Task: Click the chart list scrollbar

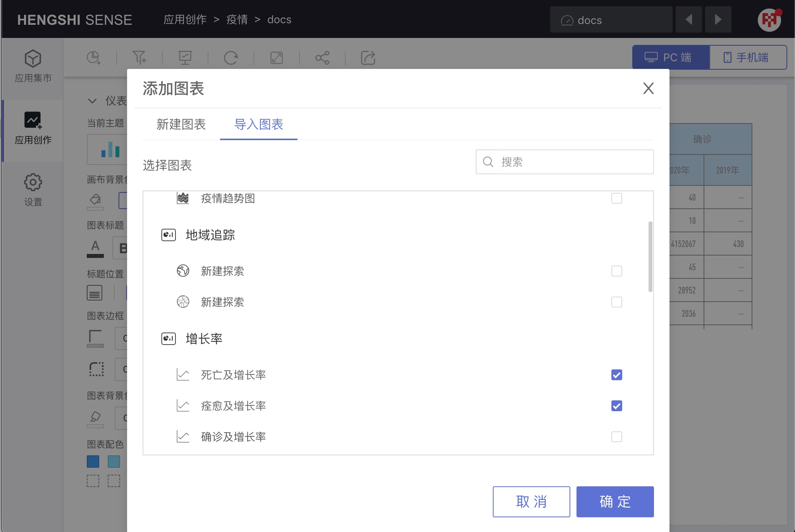Action: click(x=650, y=256)
